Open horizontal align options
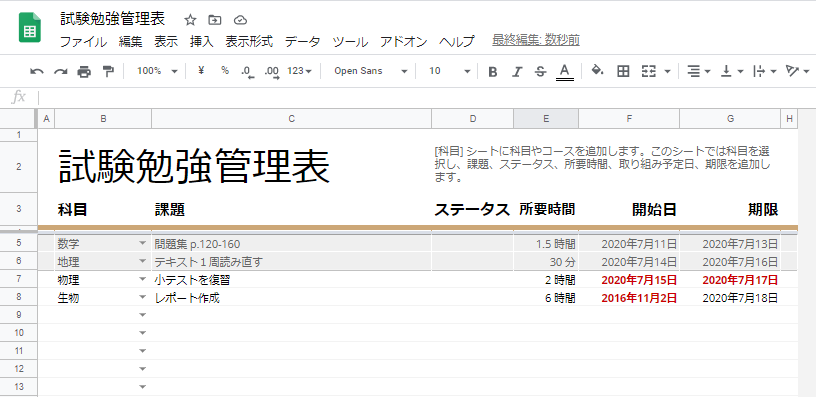The height and width of the screenshot is (397, 816). [698, 71]
